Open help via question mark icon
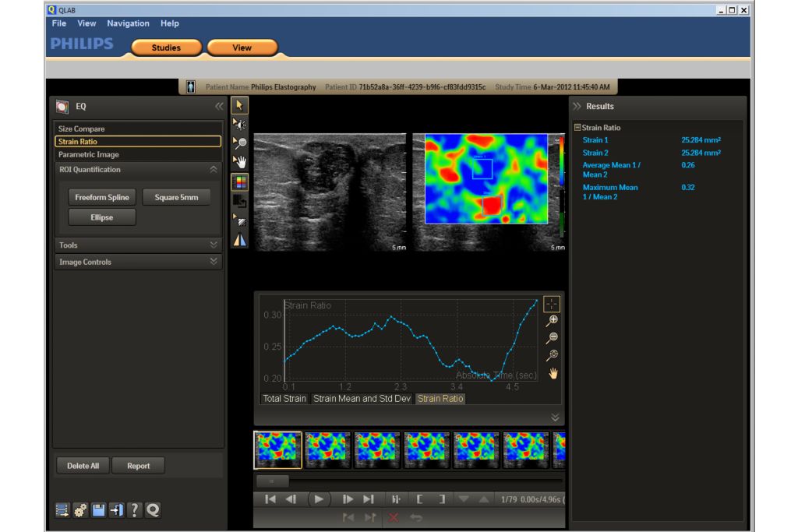798x532 pixels. pos(134,510)
